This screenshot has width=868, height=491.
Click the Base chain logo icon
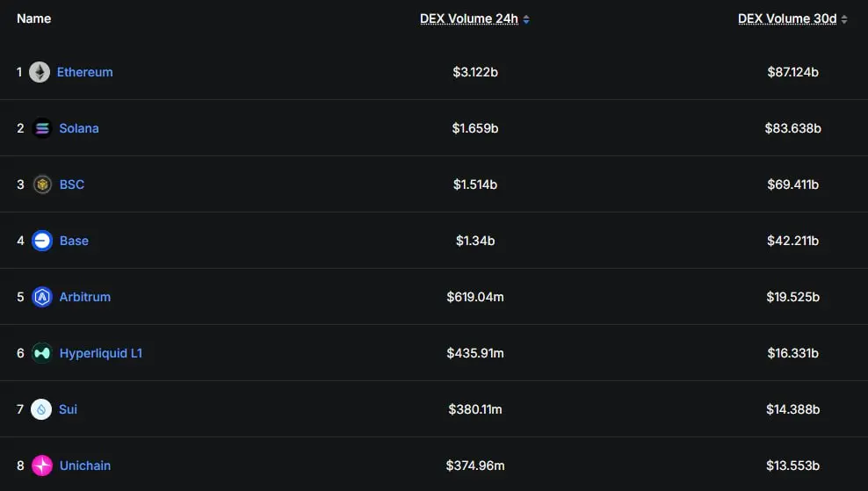tap(42, 241)
